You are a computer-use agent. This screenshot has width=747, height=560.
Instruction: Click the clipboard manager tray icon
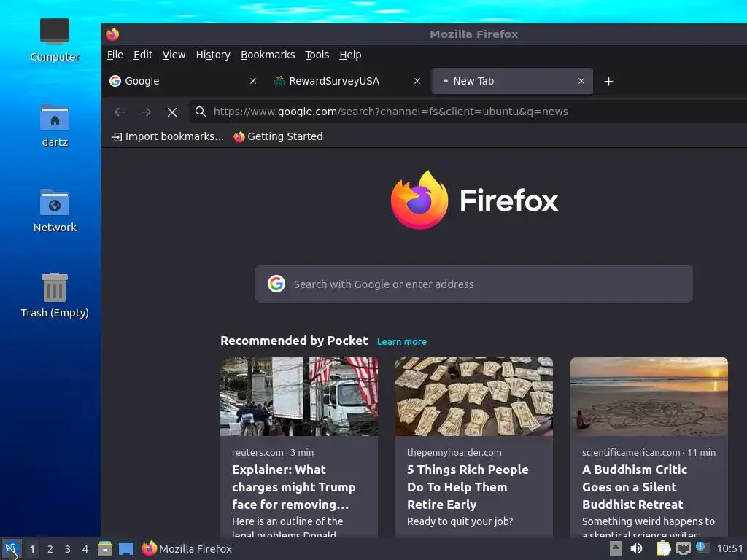pos(663,548)
